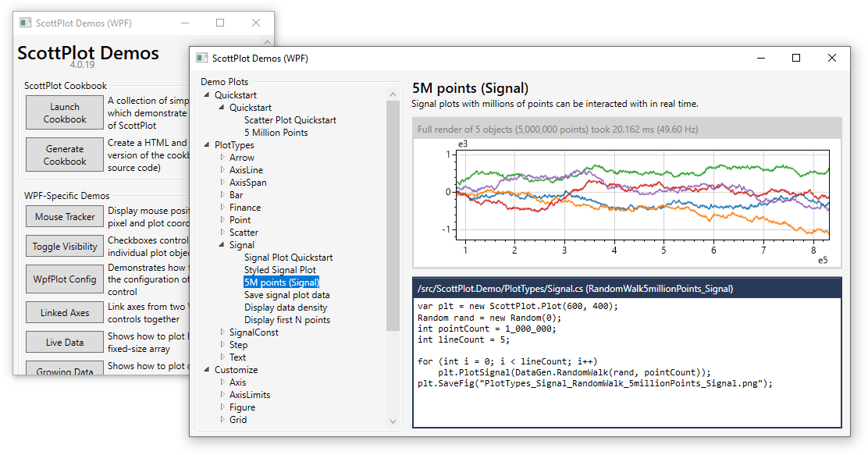Image resolution: width=868 pixels, height=455 pixels.
Task: Open the 5 Million Points demo
Action: point(276,133)
